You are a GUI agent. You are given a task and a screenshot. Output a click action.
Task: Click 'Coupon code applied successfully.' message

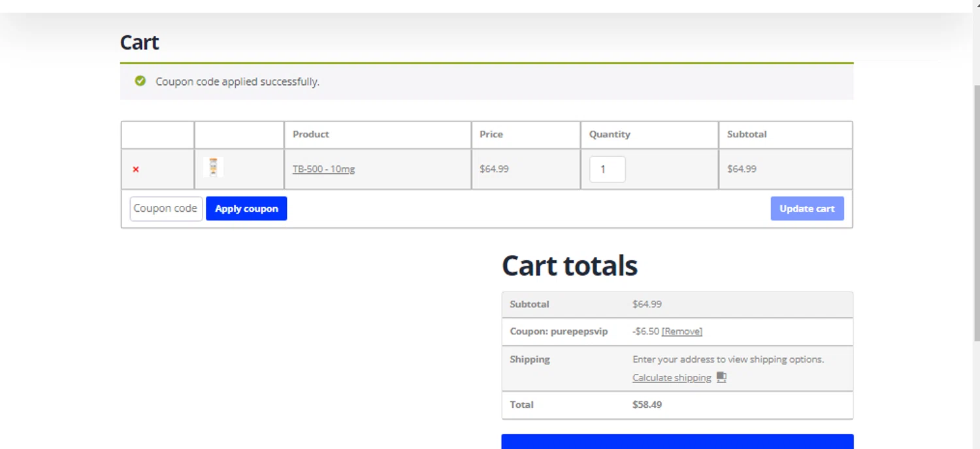[237, 82]
